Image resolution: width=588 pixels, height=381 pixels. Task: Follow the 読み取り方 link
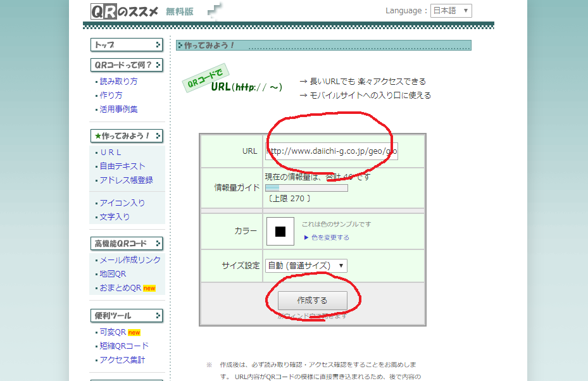(118, 82)
